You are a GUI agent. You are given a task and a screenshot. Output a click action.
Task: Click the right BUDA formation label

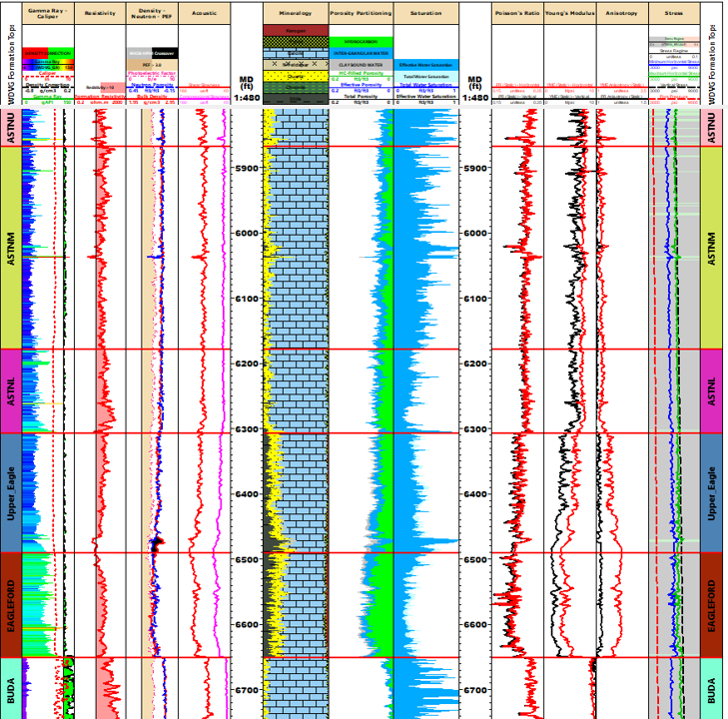coord(710,688)
